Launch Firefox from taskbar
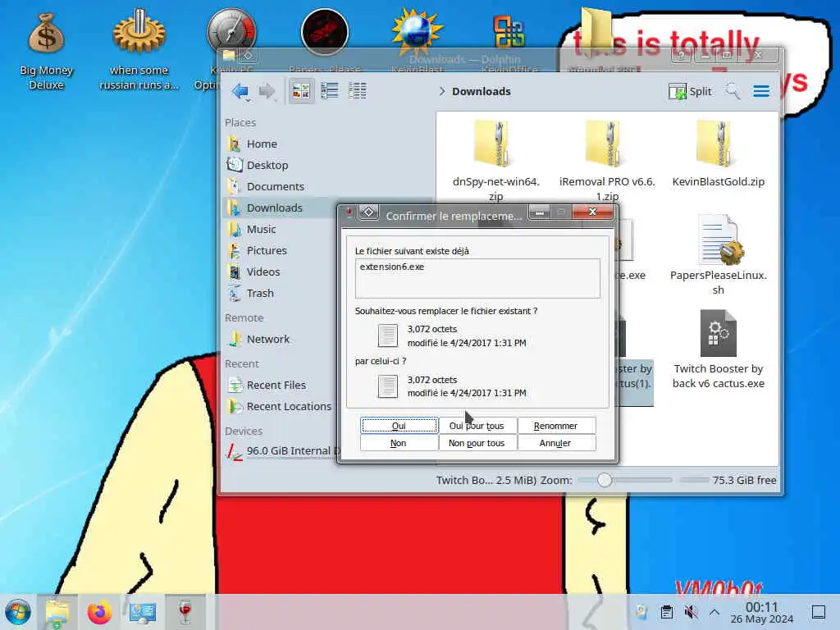The height and width of the screenshot is (630, 840). click(99, 612)
